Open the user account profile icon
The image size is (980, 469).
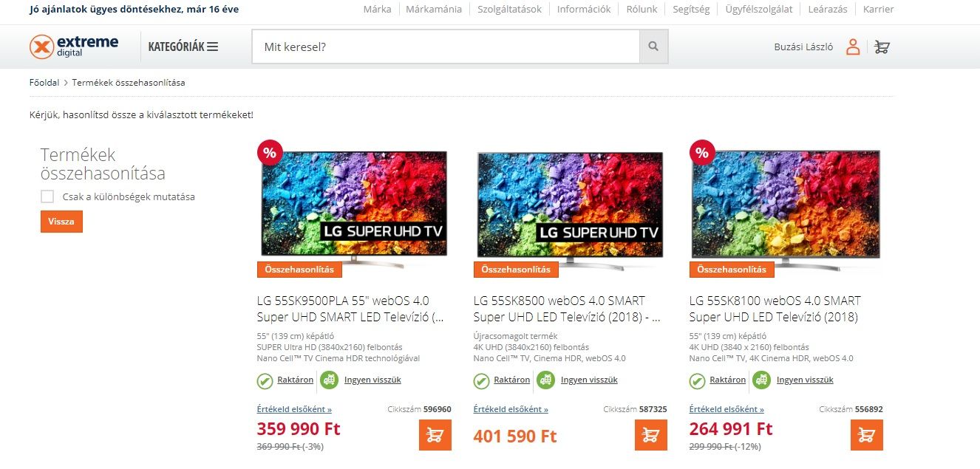point(853,47)
